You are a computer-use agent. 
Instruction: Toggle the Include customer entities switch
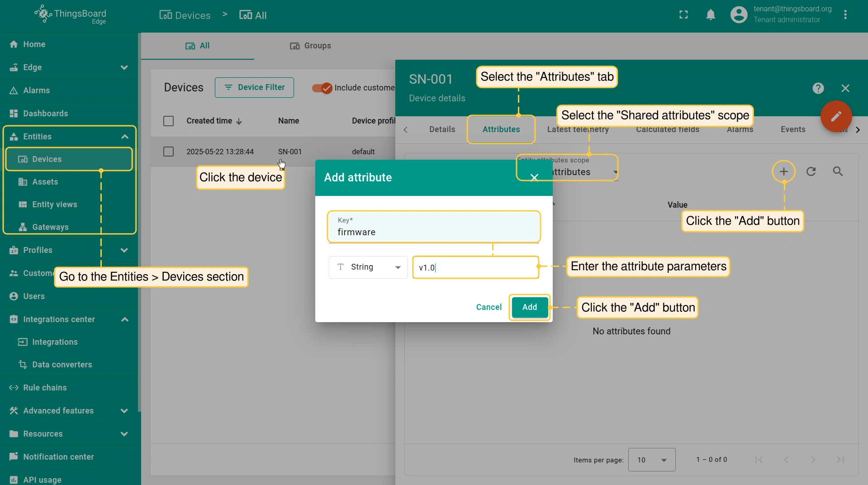pos(322,88)
